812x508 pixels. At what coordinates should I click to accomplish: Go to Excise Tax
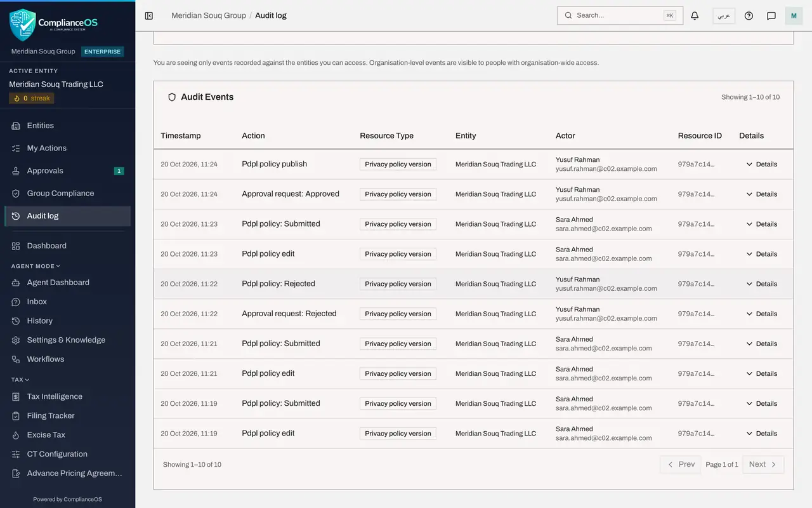(67, 435)
